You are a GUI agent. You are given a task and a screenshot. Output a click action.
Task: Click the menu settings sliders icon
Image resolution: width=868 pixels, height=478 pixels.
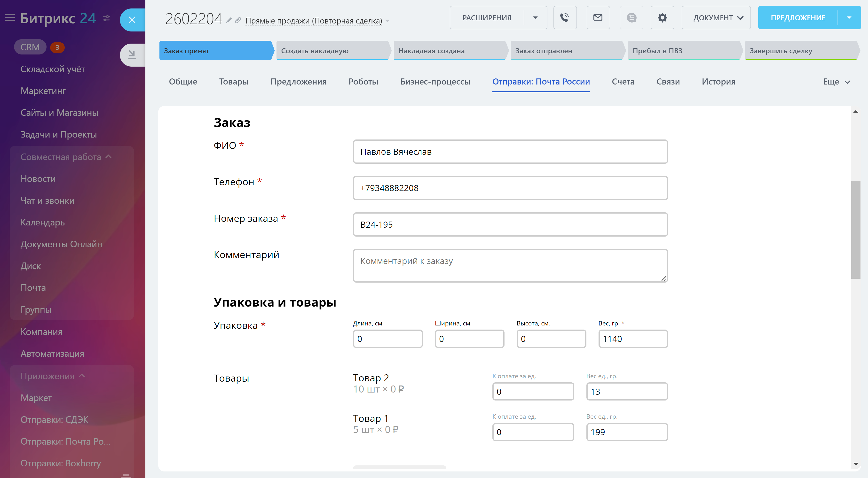click(106, 18)
